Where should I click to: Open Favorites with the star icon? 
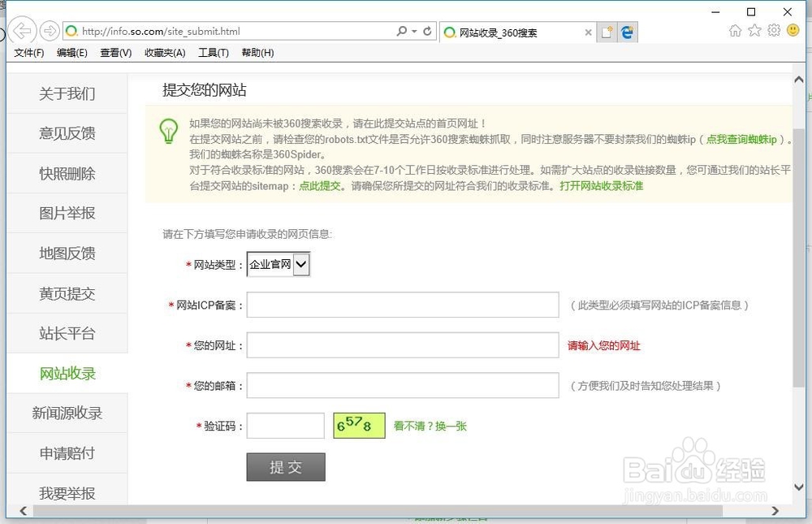[754, 31]
